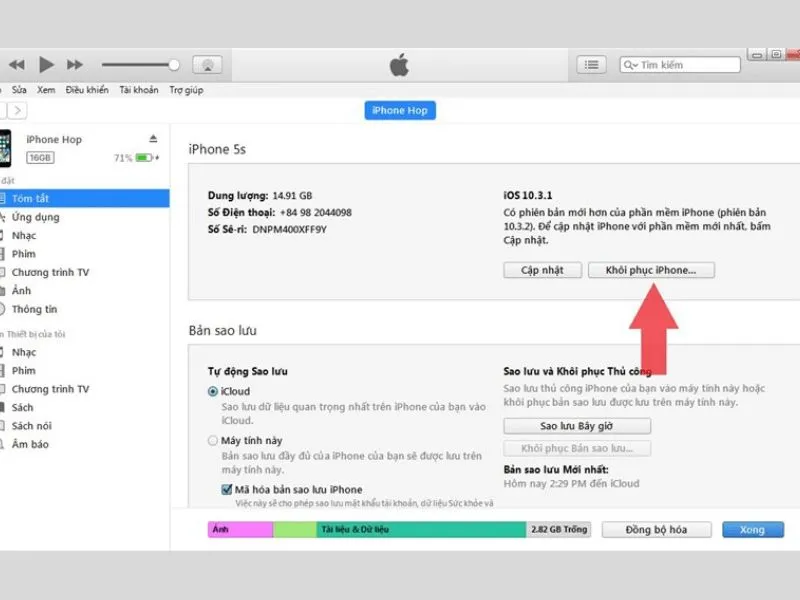Click in the Tìm kiếm search field

point(680,65)
